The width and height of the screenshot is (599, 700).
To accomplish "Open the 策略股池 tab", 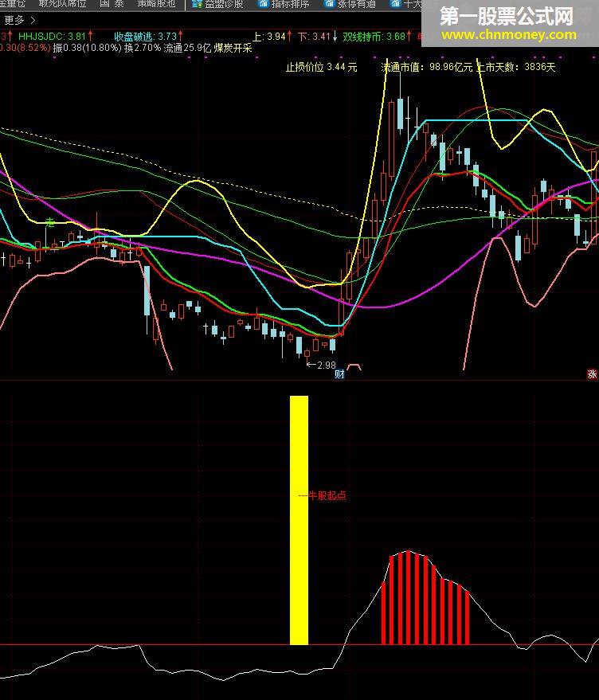I will [x=156, y=4].
